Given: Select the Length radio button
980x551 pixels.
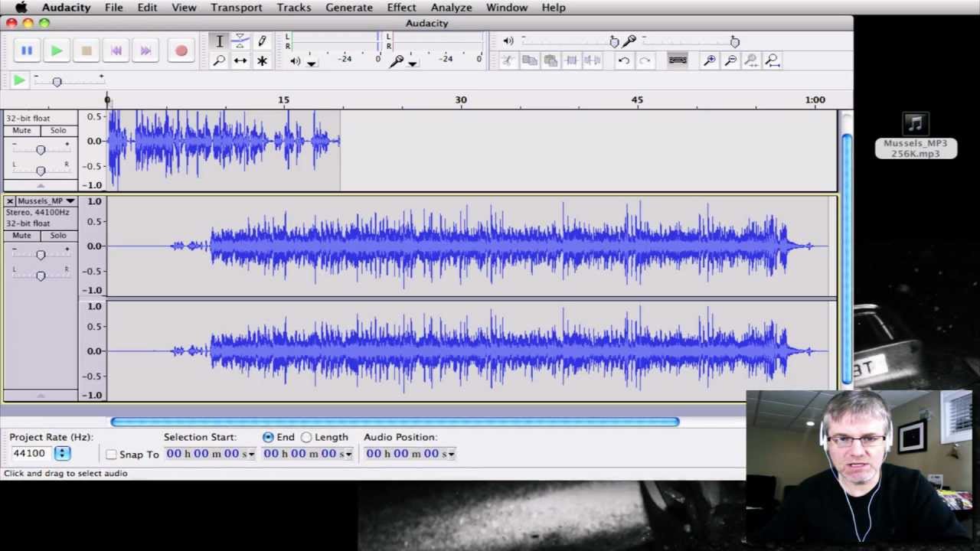Looking at the screenshot, I should 306,437.
